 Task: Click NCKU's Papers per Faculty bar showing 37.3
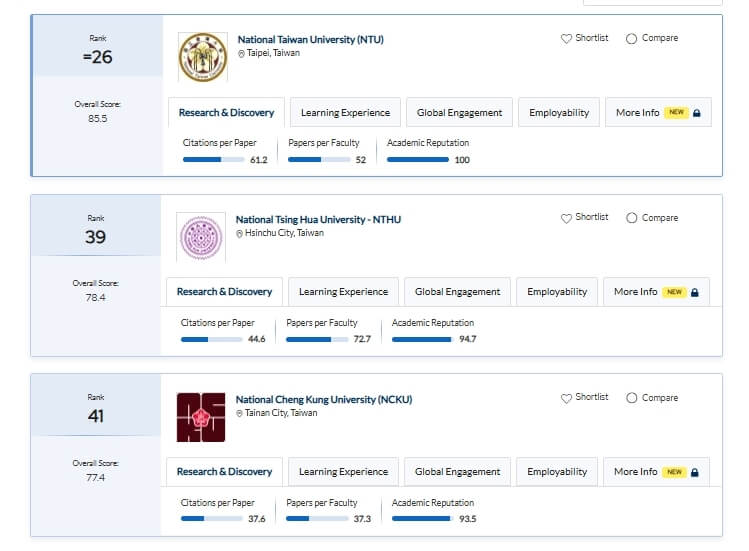(x=317, y=519)
